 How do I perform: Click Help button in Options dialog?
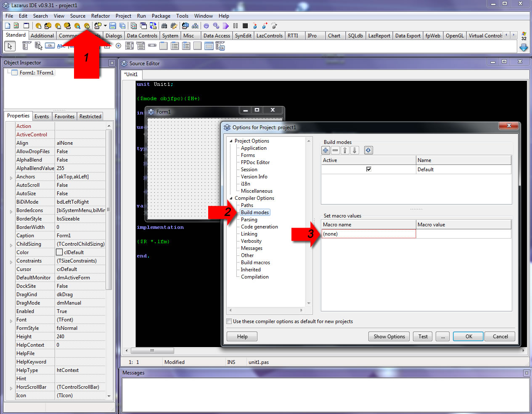pos(242,337)
